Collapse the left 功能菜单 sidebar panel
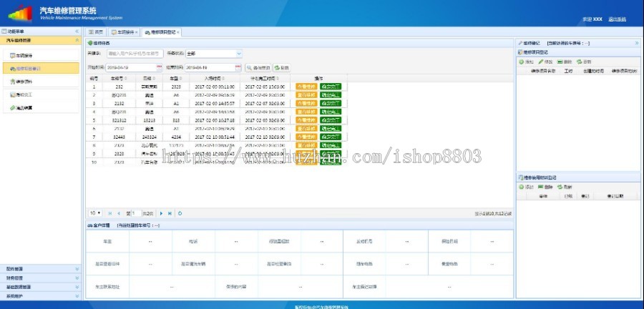Screen dimensions: 644x309 click(x=77, y=32)
